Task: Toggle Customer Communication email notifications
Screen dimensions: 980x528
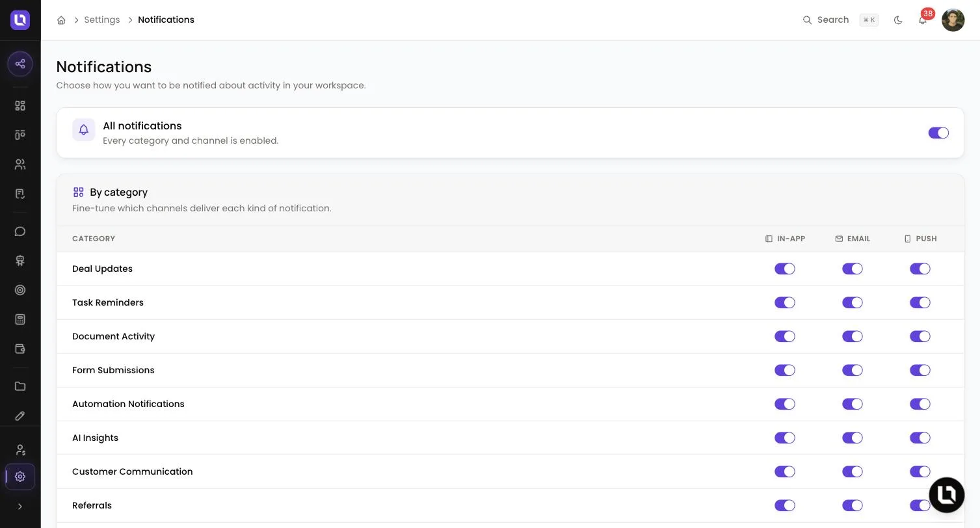Action: [853, 471]
